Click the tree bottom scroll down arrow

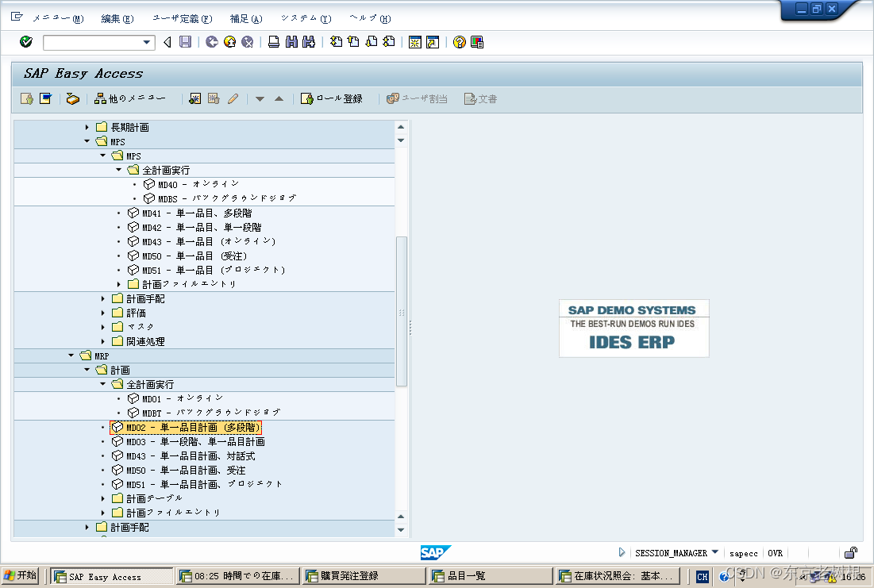tap(401, 530)
